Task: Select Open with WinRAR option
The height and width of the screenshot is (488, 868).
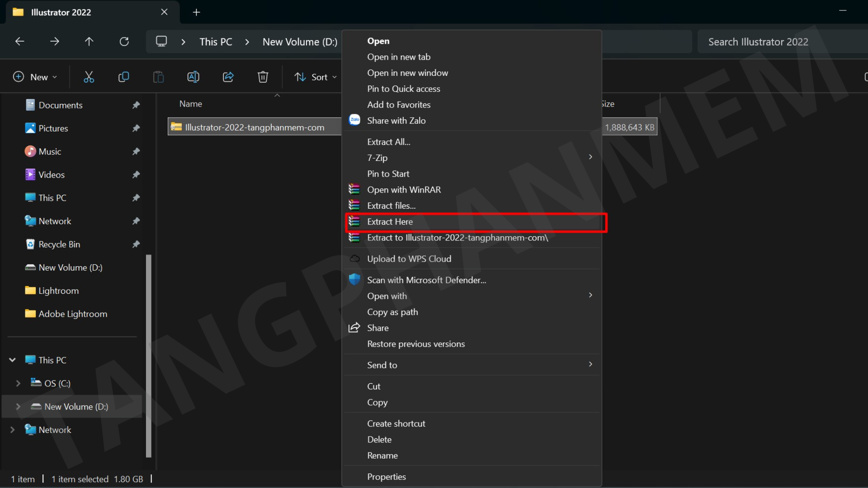Action: [x=472, y=190]
